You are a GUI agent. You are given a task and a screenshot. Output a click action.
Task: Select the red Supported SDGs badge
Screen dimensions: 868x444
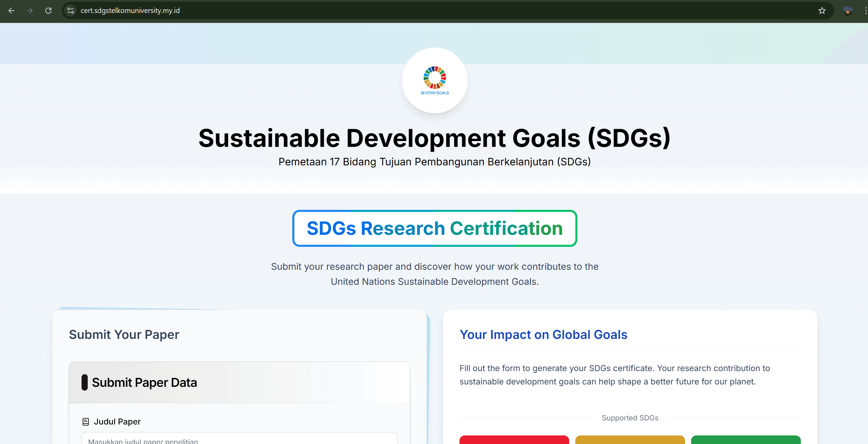(x=514, y=441)
